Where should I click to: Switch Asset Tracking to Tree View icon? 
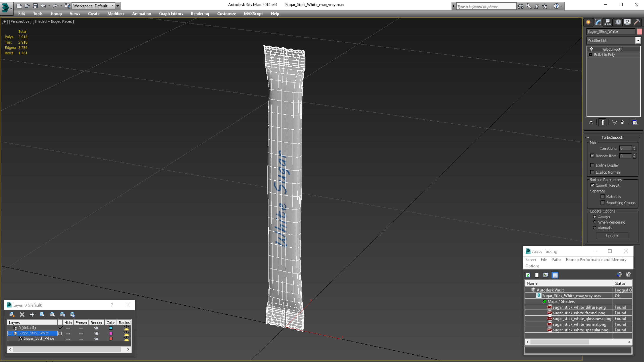pos(546,275)
